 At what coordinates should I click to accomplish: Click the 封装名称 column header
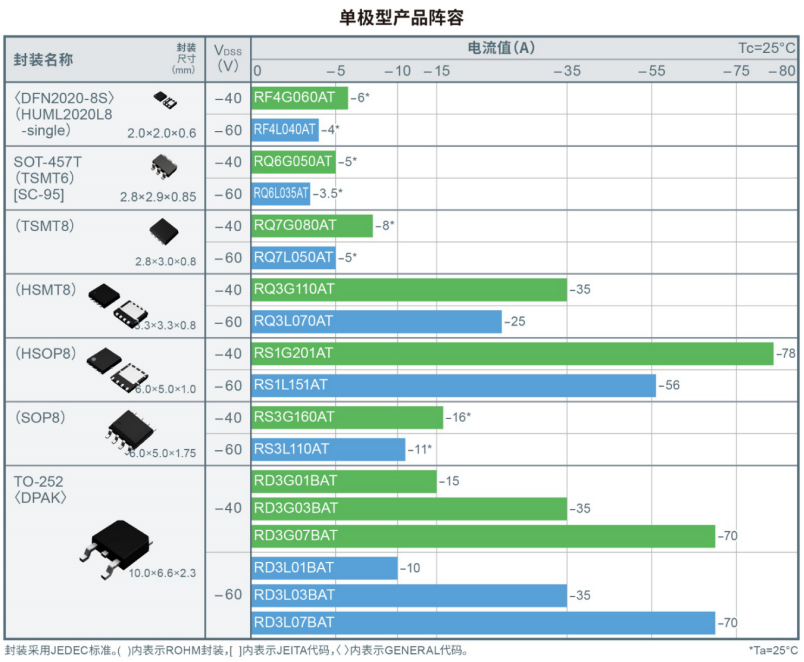pyautogui.click(x=44, y=59)
